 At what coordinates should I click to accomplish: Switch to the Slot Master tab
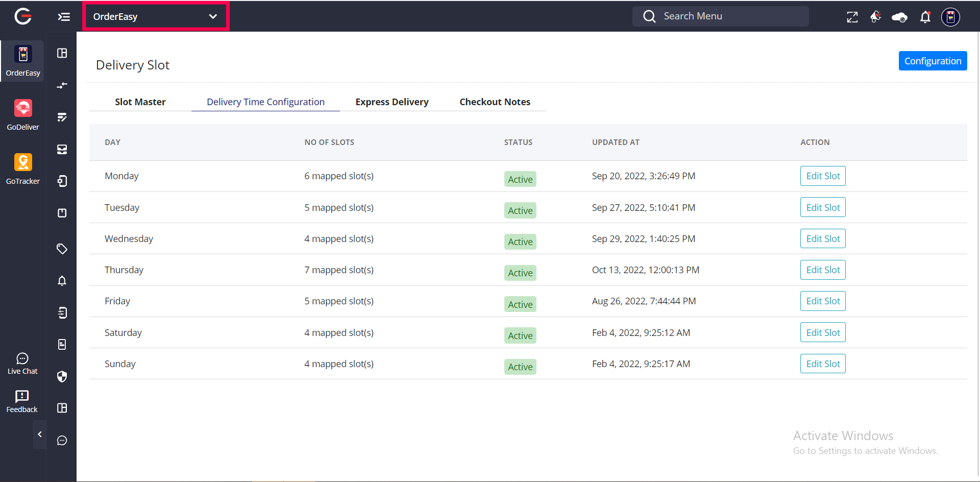(140, 102)
